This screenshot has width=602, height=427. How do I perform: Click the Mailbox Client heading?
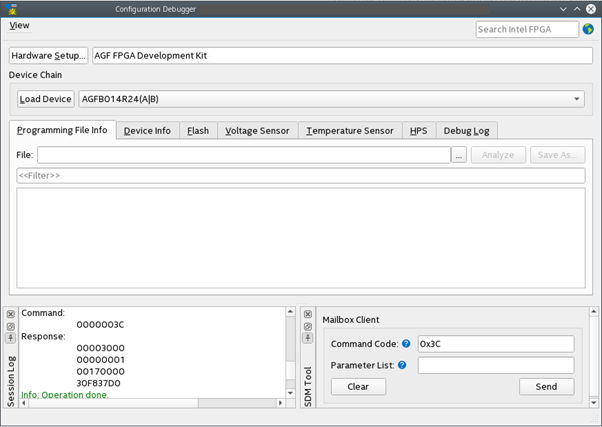[351, 319]
